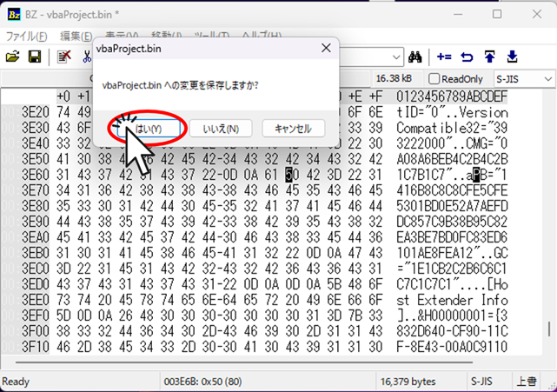The image size is (557, 392).
Task: Click the 'Compatible32="39' ASCII text
Action: 452,128
